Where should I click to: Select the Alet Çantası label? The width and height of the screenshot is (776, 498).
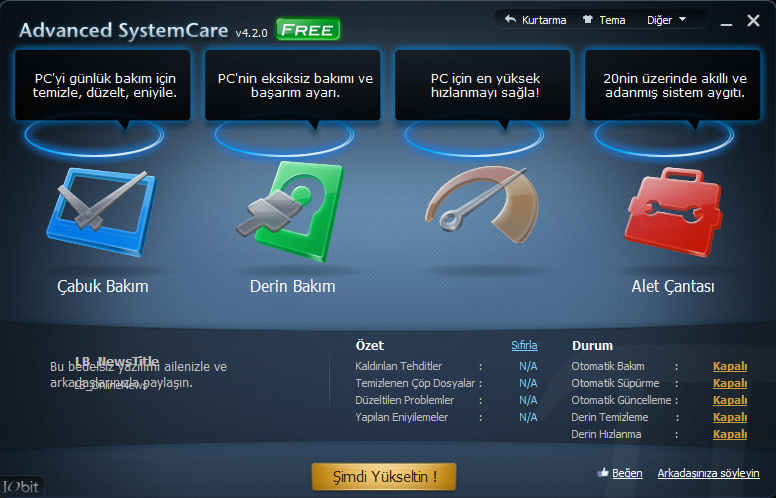click(673, 286)
